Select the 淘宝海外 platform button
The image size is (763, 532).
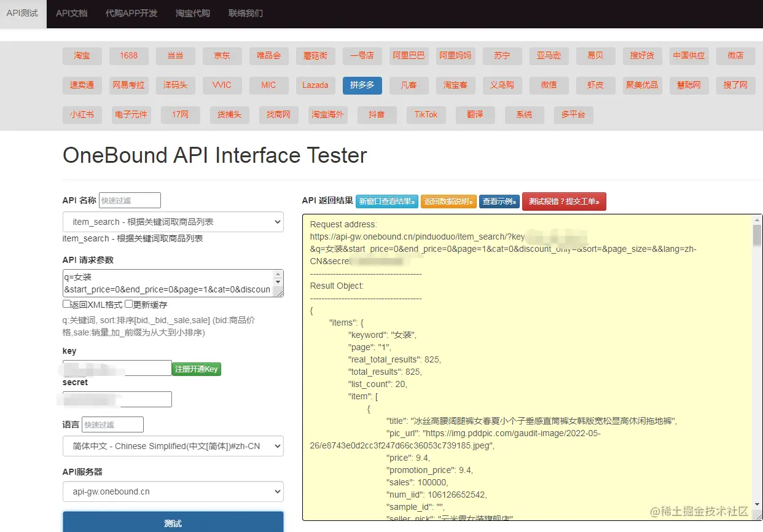[x=328, y=115]
